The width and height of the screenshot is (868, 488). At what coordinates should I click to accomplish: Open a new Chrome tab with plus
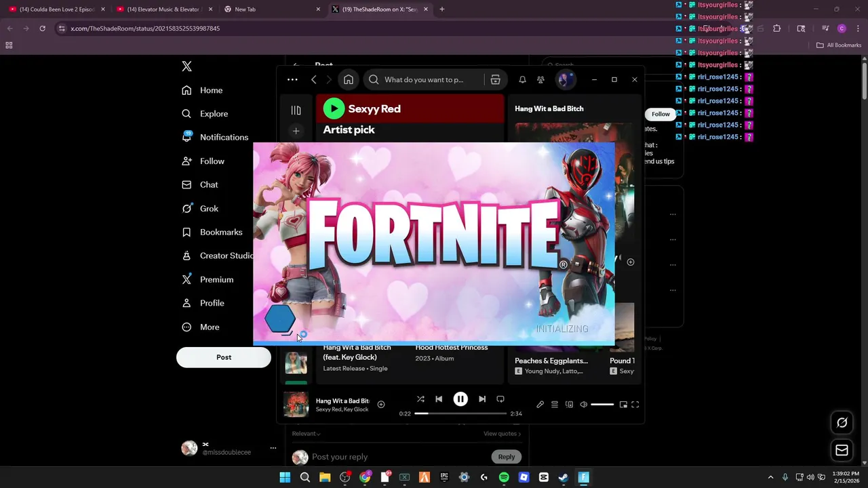tap(442, 9)
